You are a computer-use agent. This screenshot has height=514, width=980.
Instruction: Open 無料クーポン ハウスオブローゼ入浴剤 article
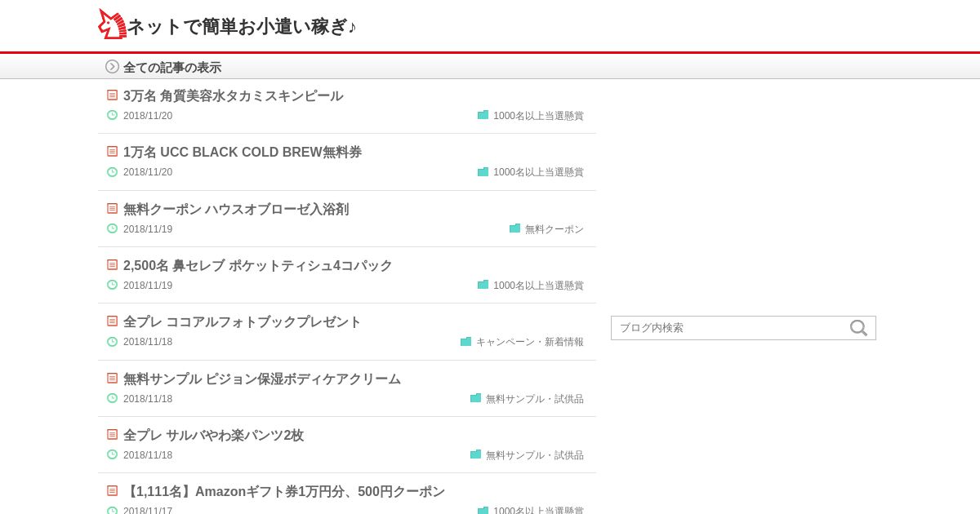235,210
